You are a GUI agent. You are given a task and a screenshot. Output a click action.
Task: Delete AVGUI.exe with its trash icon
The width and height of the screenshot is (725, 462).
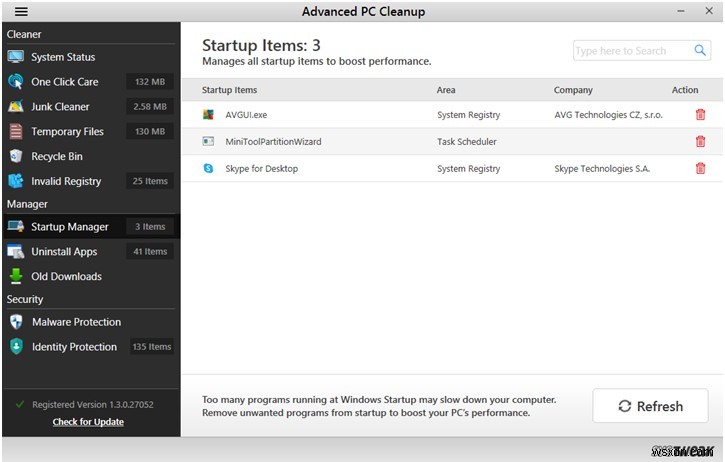(700, 114)
